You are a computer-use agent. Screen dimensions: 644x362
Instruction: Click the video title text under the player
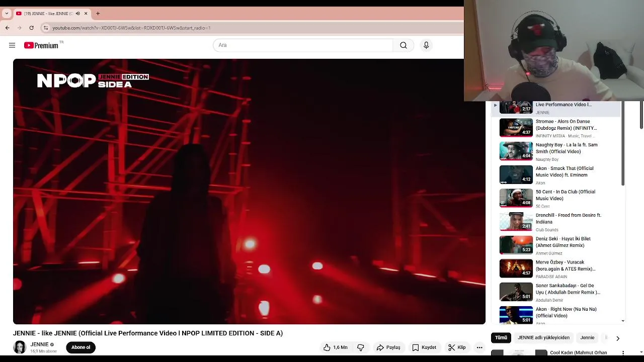(148, 333)
